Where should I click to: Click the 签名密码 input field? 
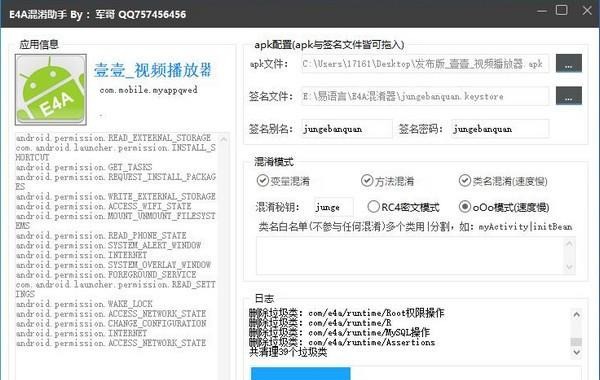click(x=500, y=129)
